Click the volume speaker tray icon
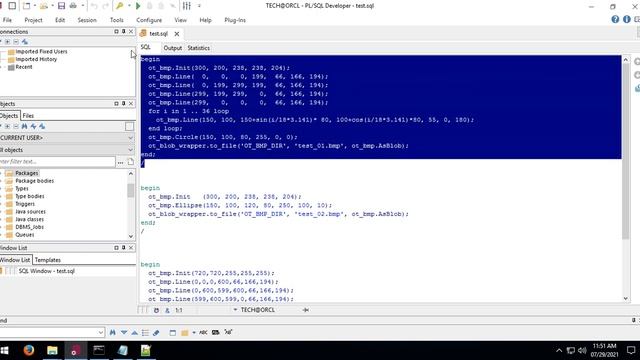The image size is (640, 360). coord(582,350)
